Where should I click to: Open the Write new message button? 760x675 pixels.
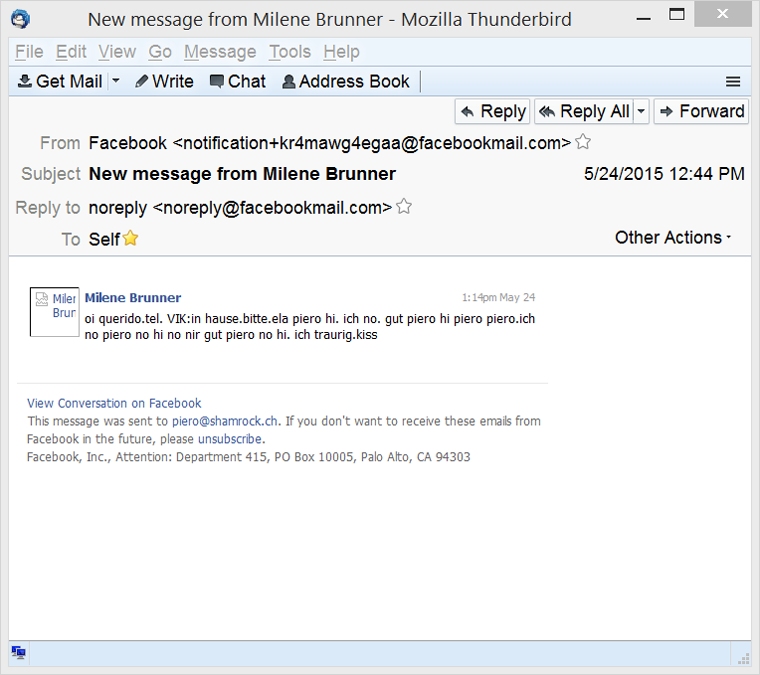coord(165,81)
